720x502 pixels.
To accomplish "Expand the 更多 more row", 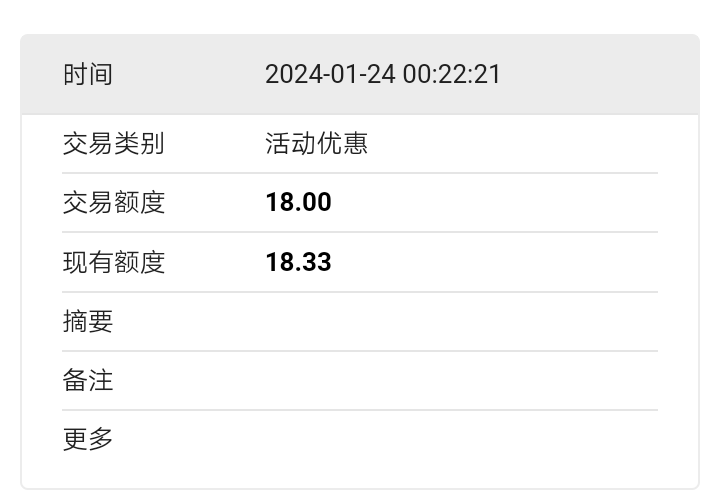I will [x=360, y=440].
